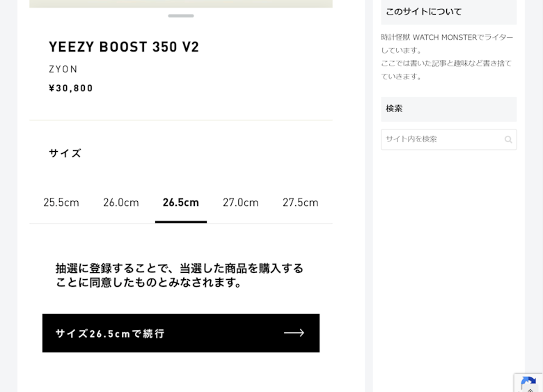Viewport: 543px width, 392px height.
Task: Click the WATCH MONSTER sidebar description
Action: (x=447, y=57)
